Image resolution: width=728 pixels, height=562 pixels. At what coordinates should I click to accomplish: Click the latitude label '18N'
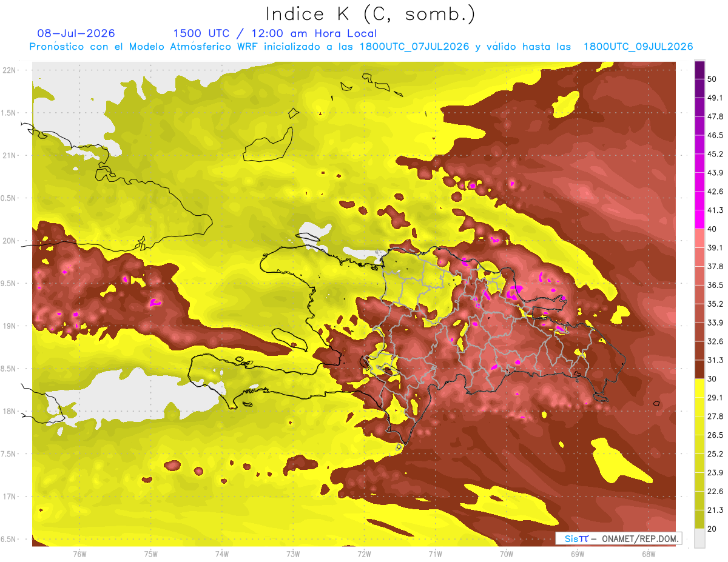coord(10,411)
